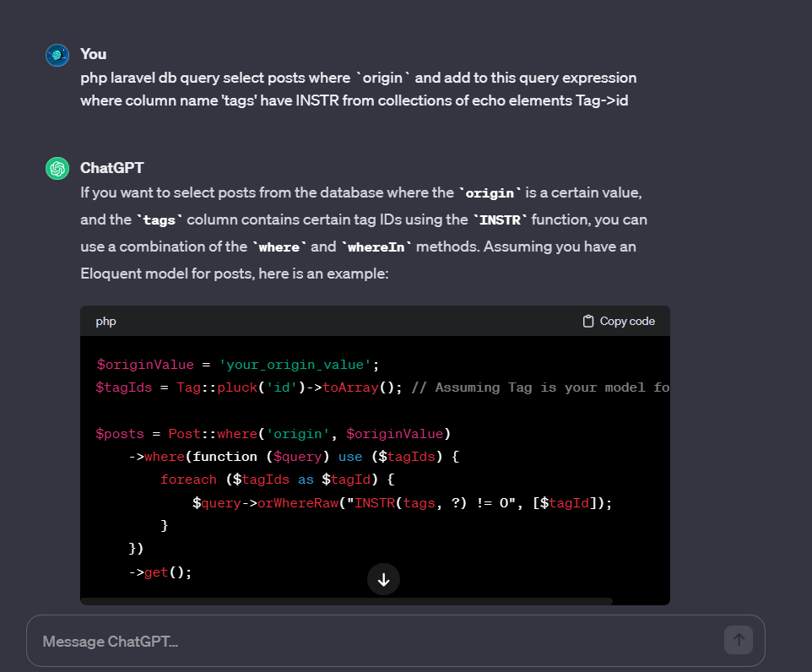Screen dimensions: 812x672
Task: Click the horizontal scrollbar under the code
Action: tap(346, 602)
